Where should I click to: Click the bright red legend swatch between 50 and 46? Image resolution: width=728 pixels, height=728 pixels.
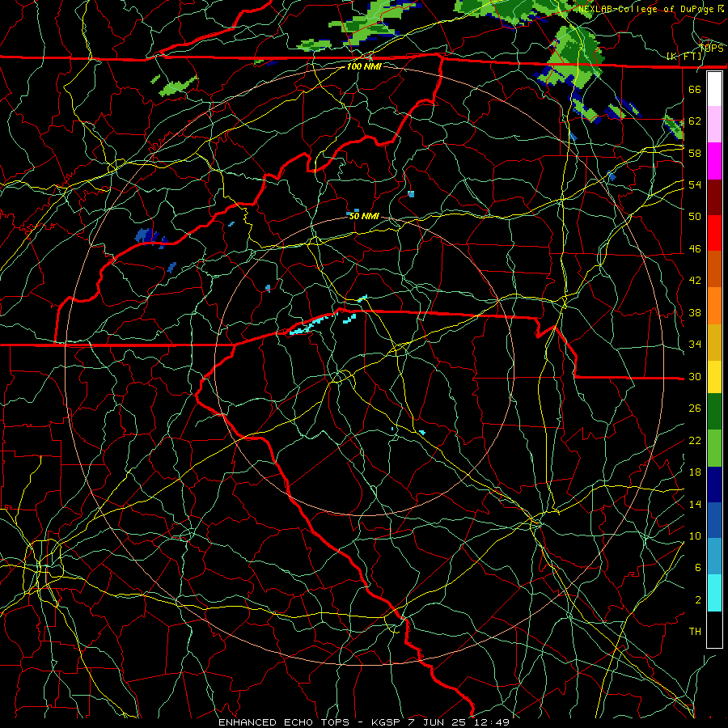coord(714,233)
